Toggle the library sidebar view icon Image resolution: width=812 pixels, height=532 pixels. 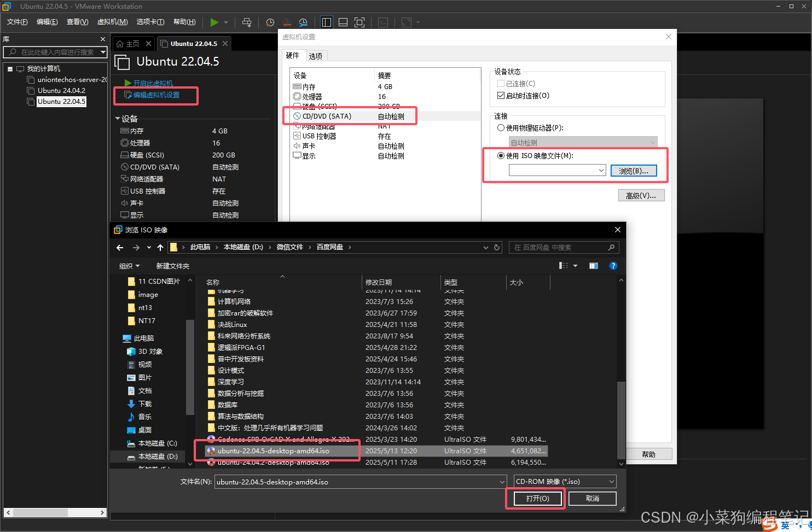coord(327,22)
